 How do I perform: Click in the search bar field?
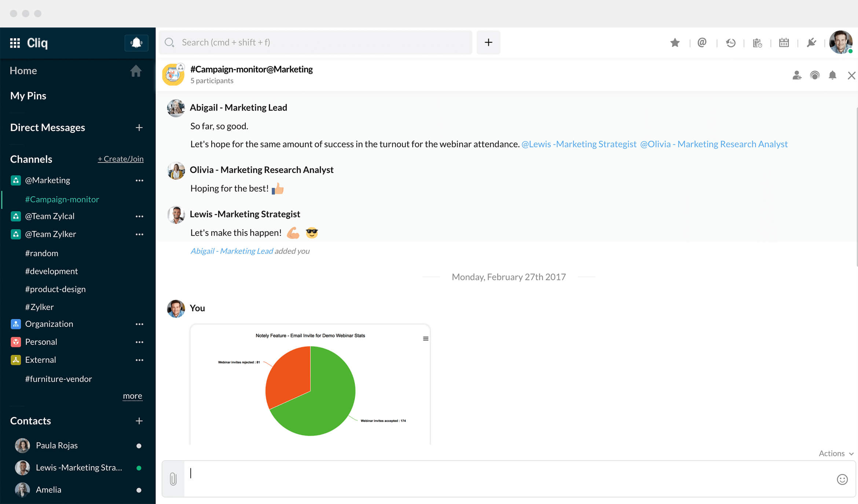pos(315,43)
